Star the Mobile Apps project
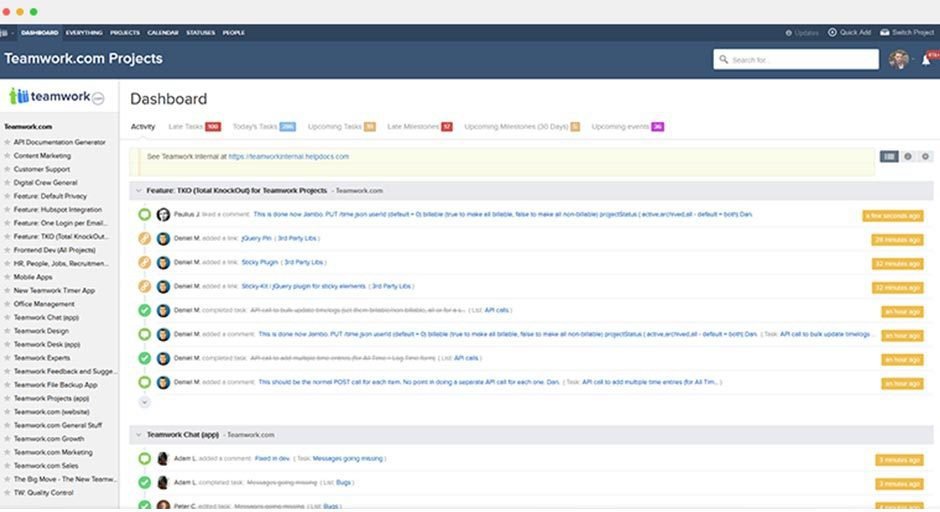The height and width of the screenshot is (512, 940). [x=7, y=277]
